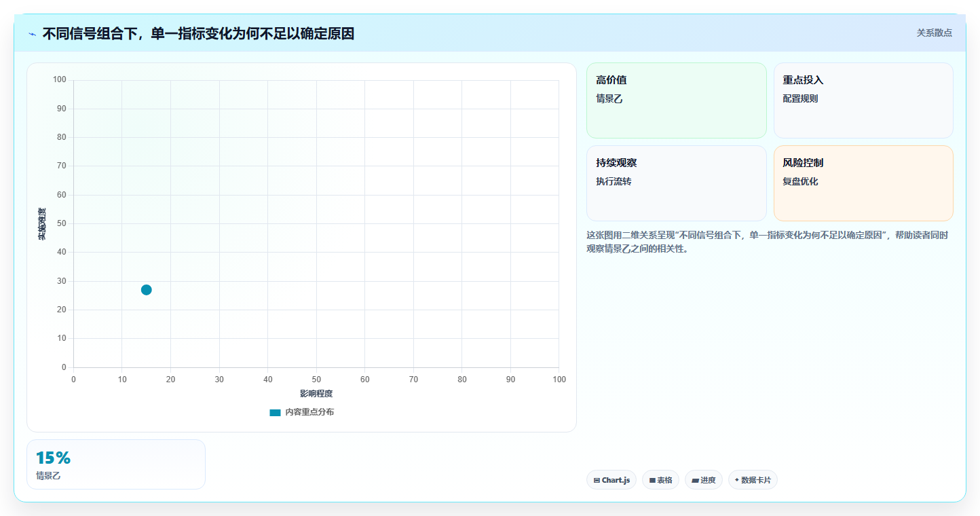
Task: Click the 配置规则 text in 重点投入 card
Action: pyautogui.click(x=800, y=98)
